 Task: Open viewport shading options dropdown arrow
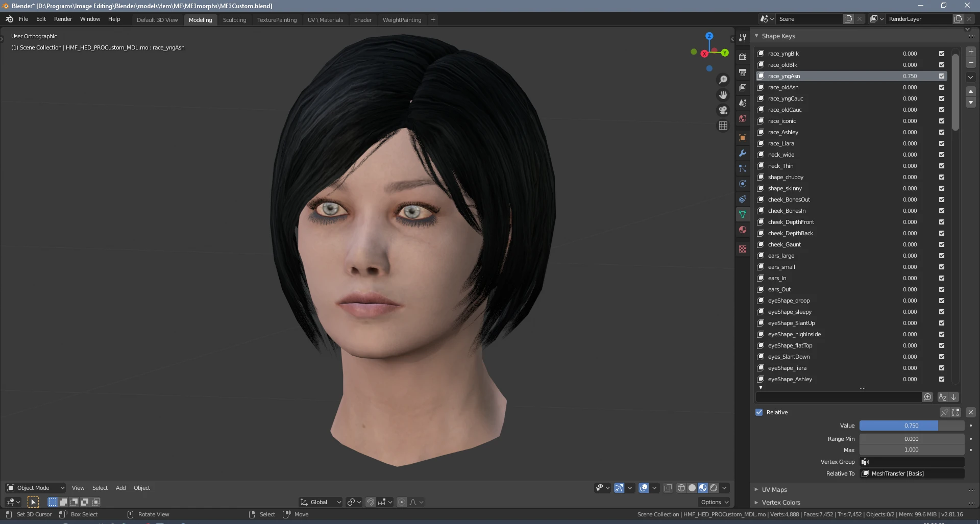coord(724,488)
